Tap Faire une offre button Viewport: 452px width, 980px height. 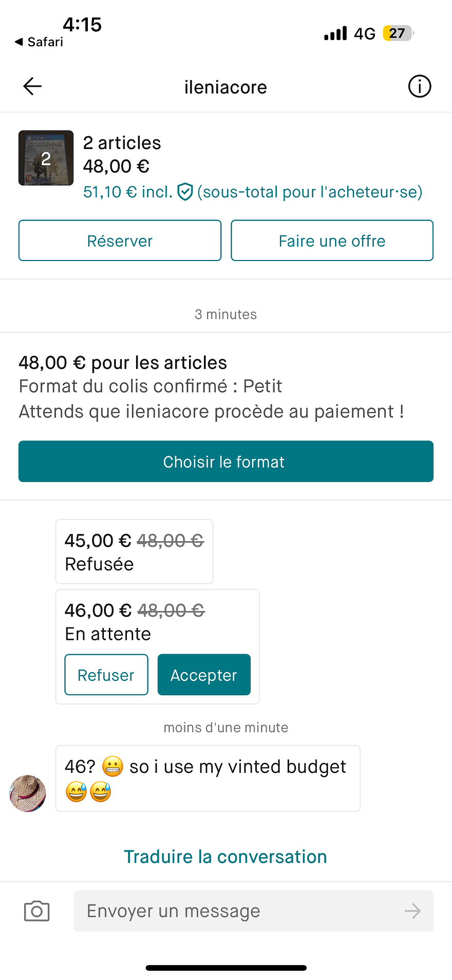pyautogui.click(x=332, y=241)
